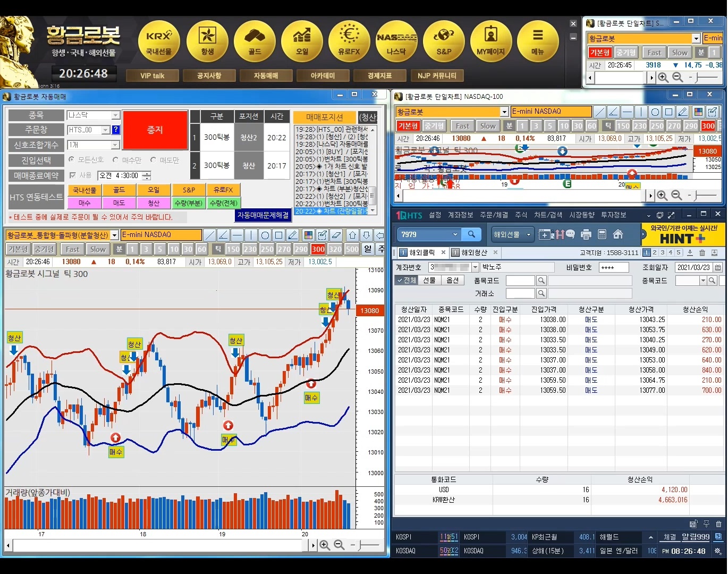
Task: Click the red 중지 stop button
Action: [x=155, y=130]
